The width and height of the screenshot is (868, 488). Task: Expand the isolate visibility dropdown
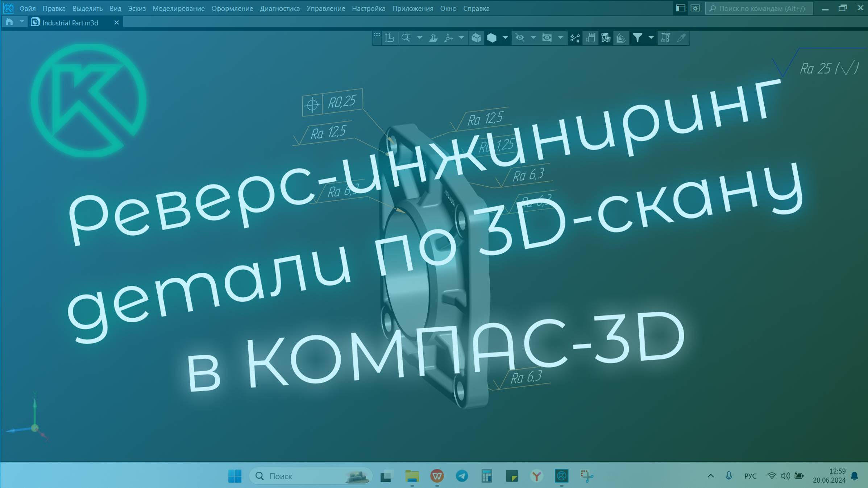click(560, 38)
